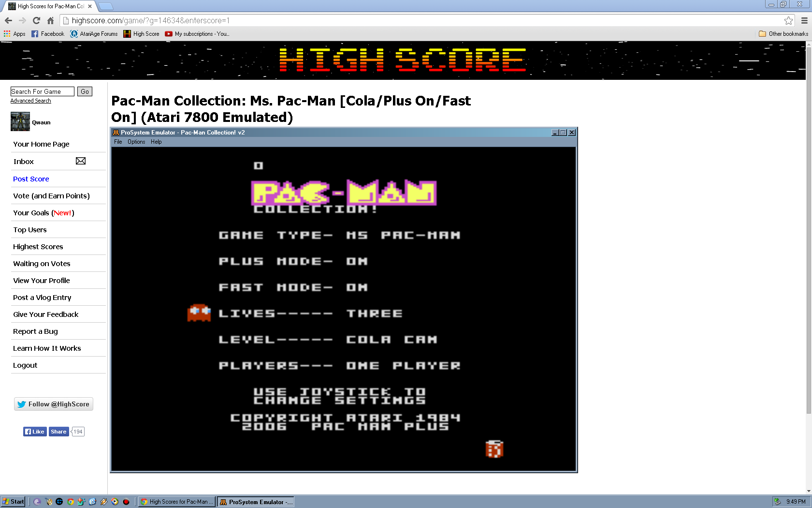Open the Apps grid shortcut
This screenshot has width=812, height=508.
14,34
